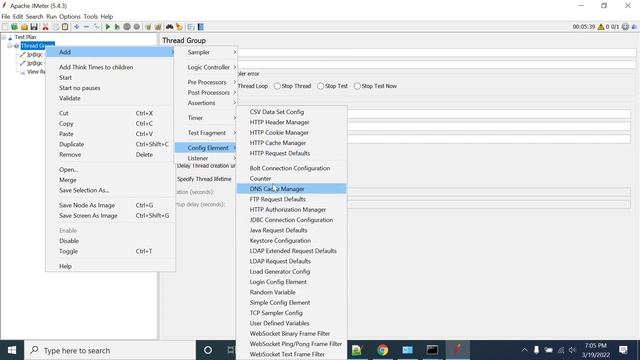Image resolution: width=640 pixels, height=360 pixels.
Task: Open Function Helper dialog icon
Action: 191,27
